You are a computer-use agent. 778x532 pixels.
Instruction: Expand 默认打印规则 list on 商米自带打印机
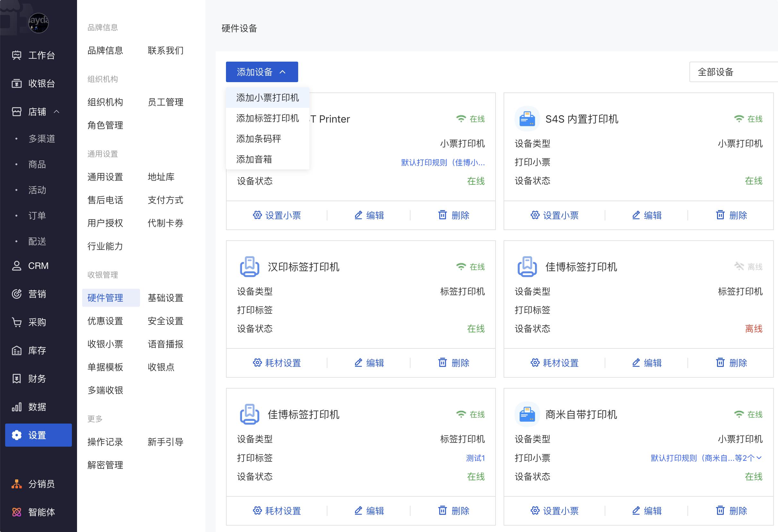(x=759, y=458)
